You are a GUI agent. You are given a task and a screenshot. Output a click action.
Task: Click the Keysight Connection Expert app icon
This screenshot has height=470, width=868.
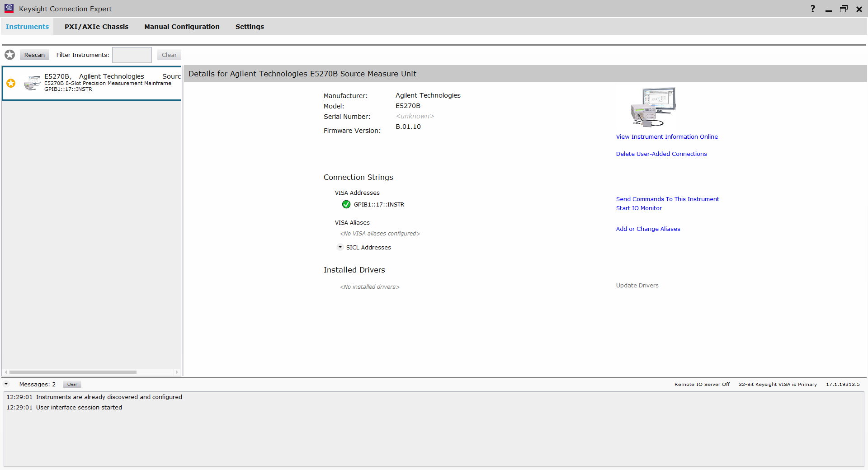pyautogui.click(x=9, y=8)
